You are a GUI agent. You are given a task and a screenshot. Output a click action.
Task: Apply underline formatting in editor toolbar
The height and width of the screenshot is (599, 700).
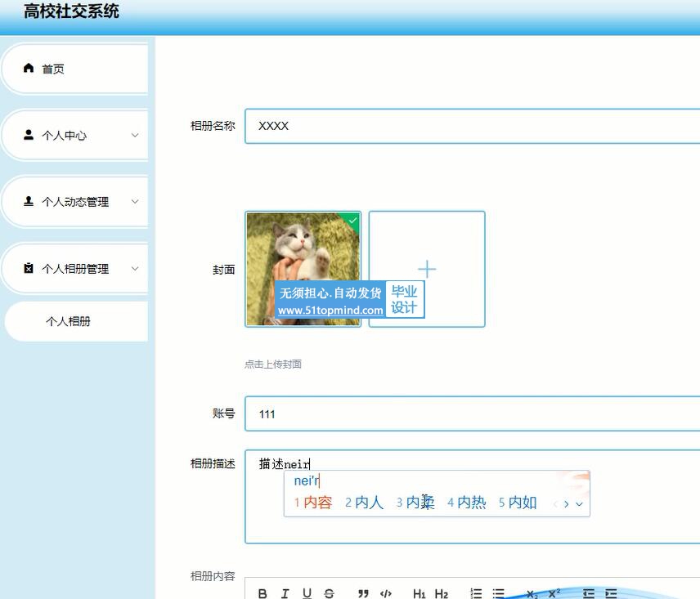pos(307,593)
